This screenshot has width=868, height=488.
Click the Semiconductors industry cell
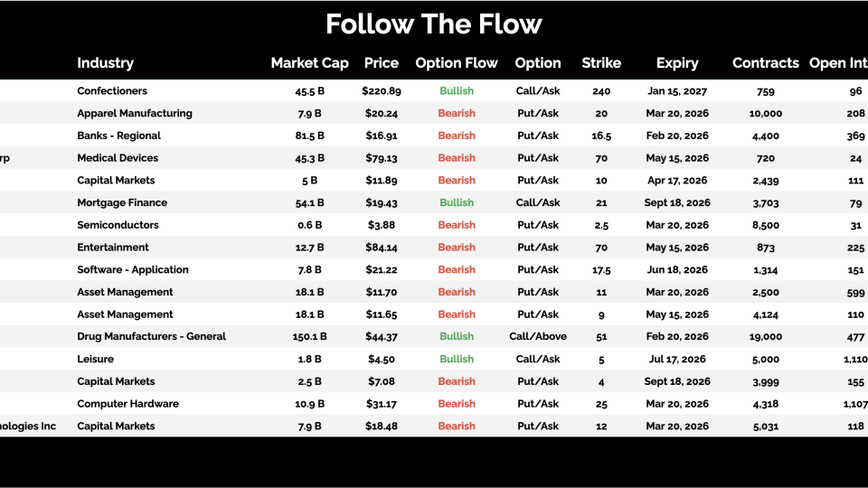click(x=118, y=225)
